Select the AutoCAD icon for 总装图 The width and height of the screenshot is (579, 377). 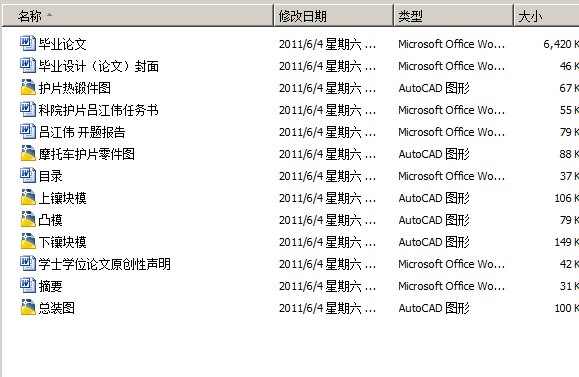point(28,308)
